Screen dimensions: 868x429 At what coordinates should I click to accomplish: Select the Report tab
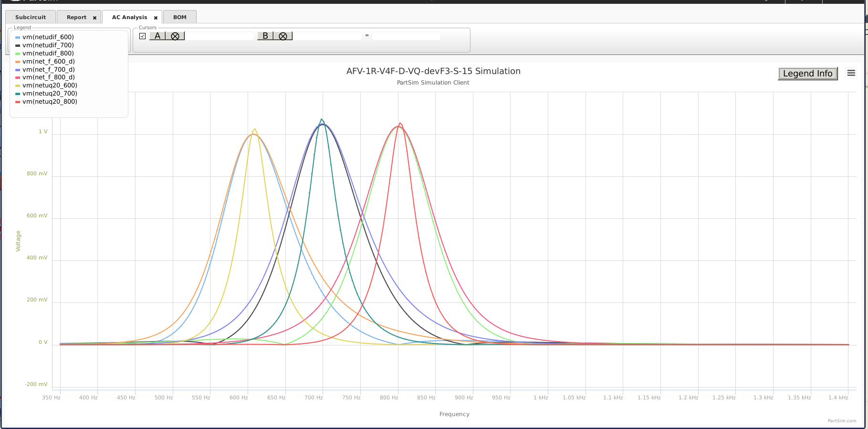76,17
